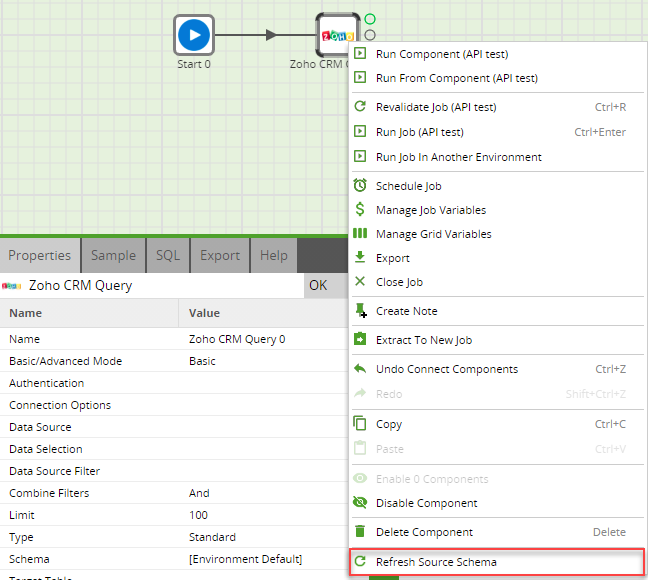Switch to the Sample tab
This screenshot has height=580, width=648.
pyautogui.click(x=114, y=255)
